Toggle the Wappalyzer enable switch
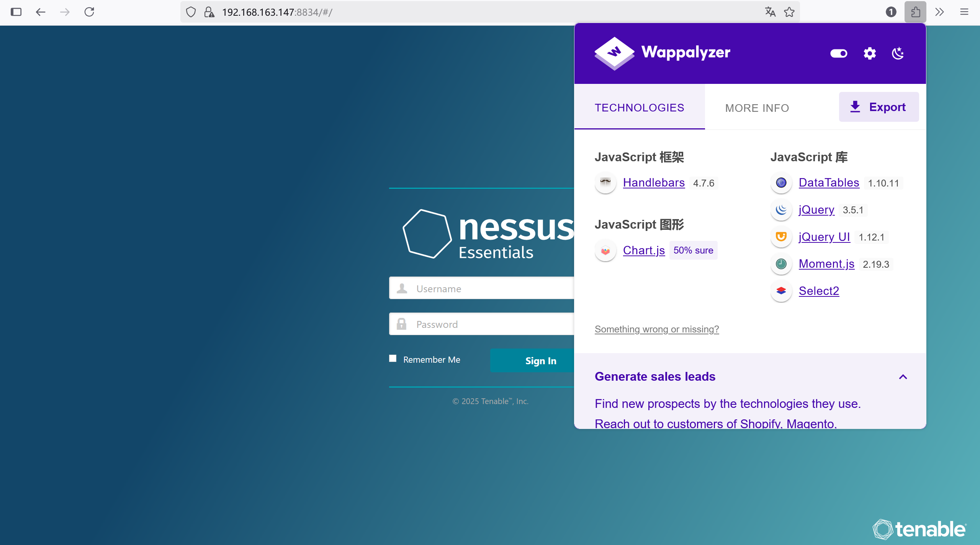Screen dimensions: 980x545 [839, 53]
